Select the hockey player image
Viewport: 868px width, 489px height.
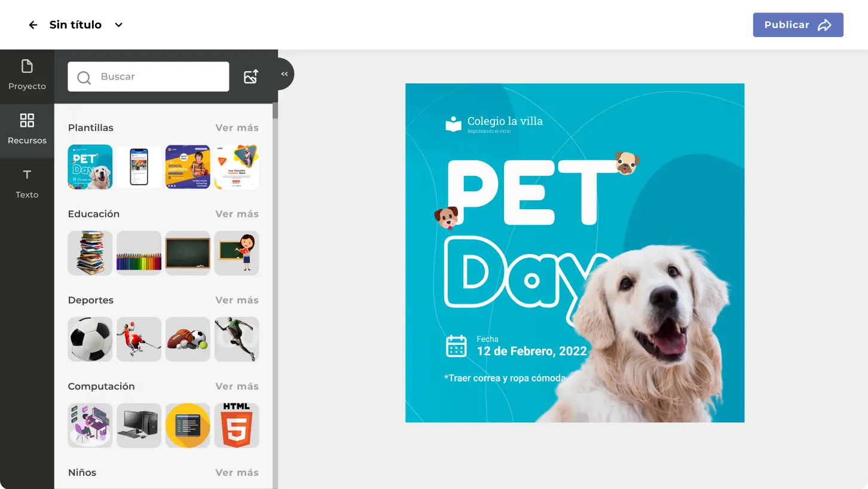pyautogui.click(x=139, y=339)
